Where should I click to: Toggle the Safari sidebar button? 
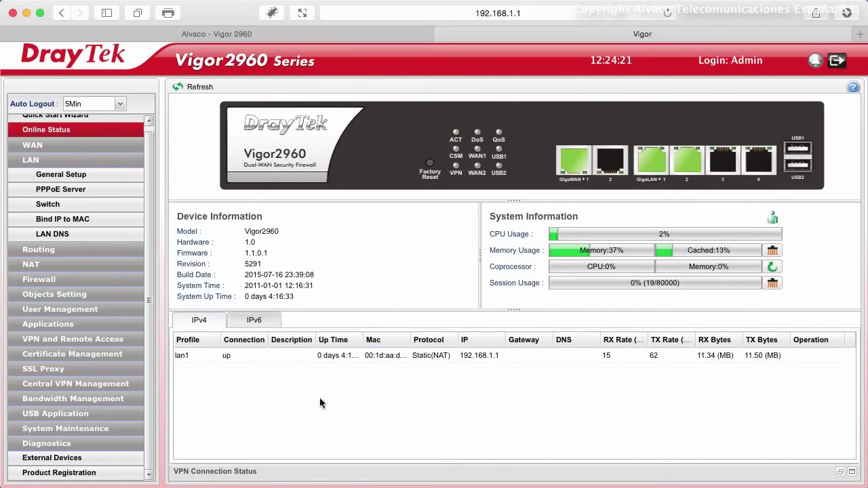click(x=106, y=13)
